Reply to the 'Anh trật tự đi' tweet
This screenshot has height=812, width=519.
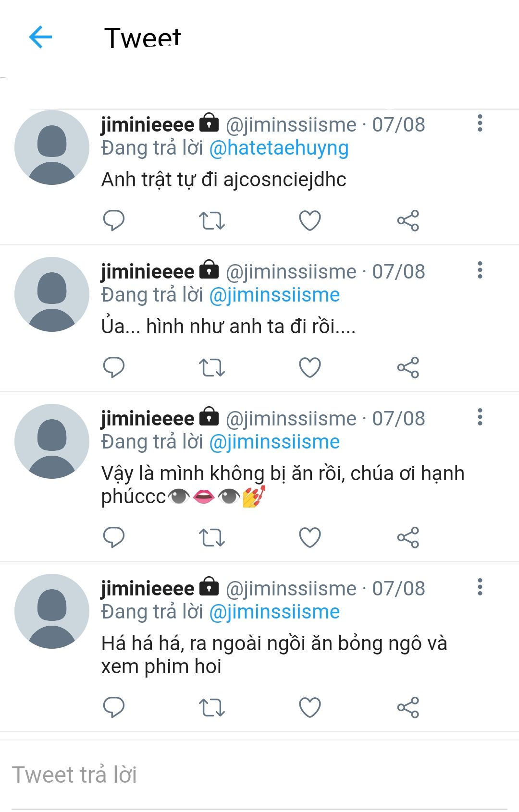114,220
